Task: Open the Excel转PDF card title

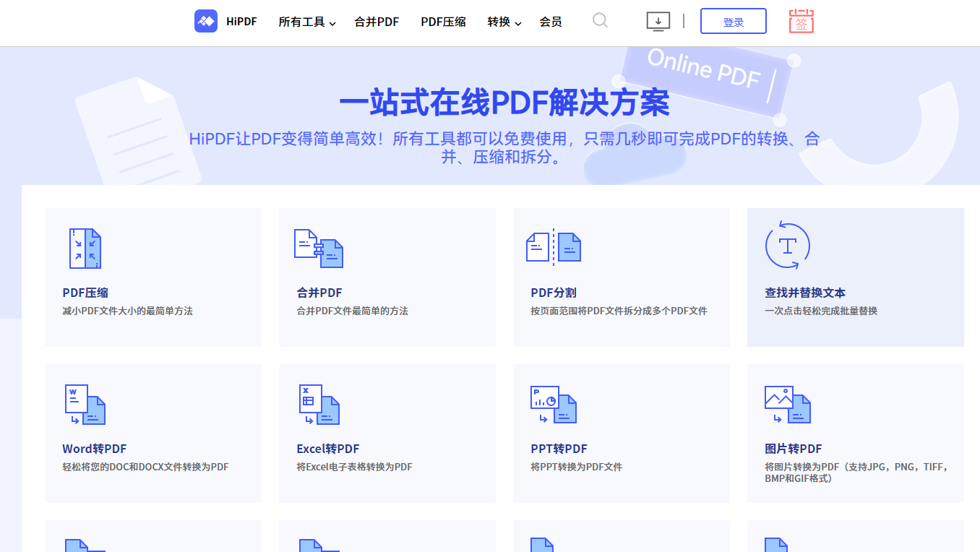Action: point(328,449)
